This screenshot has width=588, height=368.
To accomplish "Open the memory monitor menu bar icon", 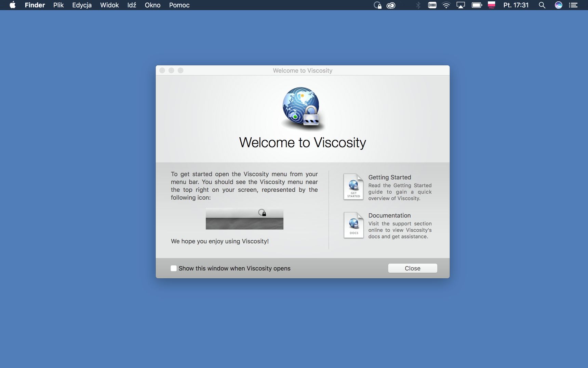I will (432, 5).
